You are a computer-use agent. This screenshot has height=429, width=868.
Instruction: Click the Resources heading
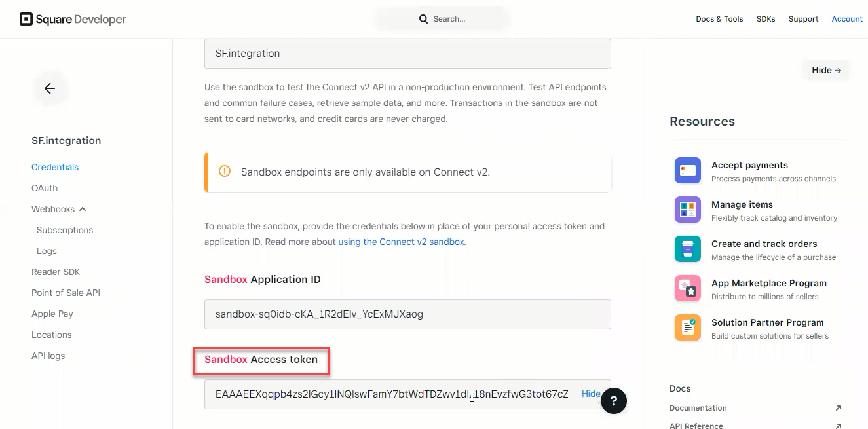pyautogui.click(x=702, y=121)
